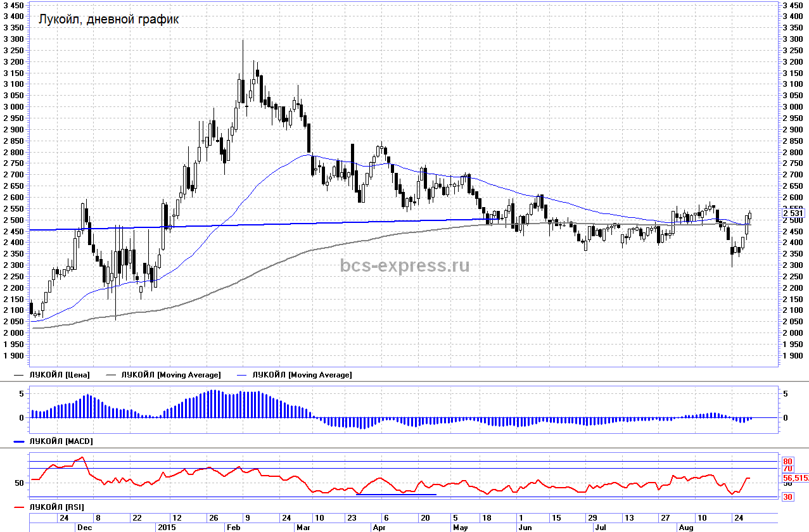Click the short blue support line in RSI panel
Image resolution: width=809 pixels, height=532 pixels.
[397, 494]
